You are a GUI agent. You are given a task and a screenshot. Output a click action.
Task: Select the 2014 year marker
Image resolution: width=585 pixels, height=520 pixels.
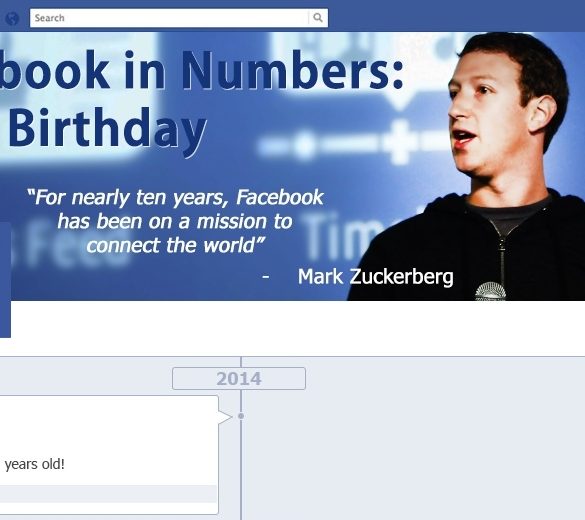[239, 379]
